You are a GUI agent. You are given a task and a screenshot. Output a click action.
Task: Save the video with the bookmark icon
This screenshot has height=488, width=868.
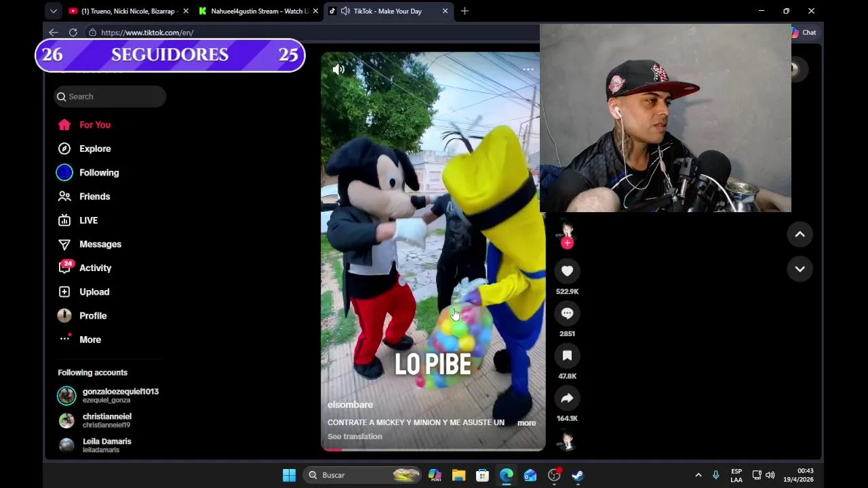coord(567,356)
